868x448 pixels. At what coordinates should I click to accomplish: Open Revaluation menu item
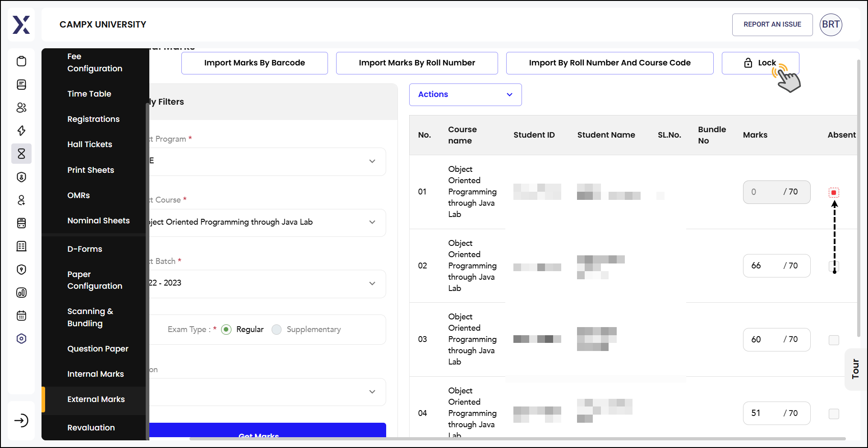point(91,428)
